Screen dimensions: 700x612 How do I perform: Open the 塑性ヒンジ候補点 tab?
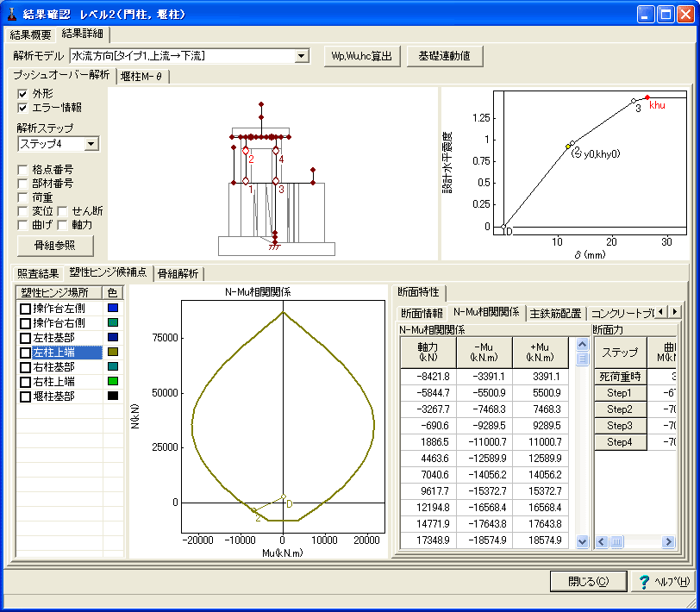108,272
